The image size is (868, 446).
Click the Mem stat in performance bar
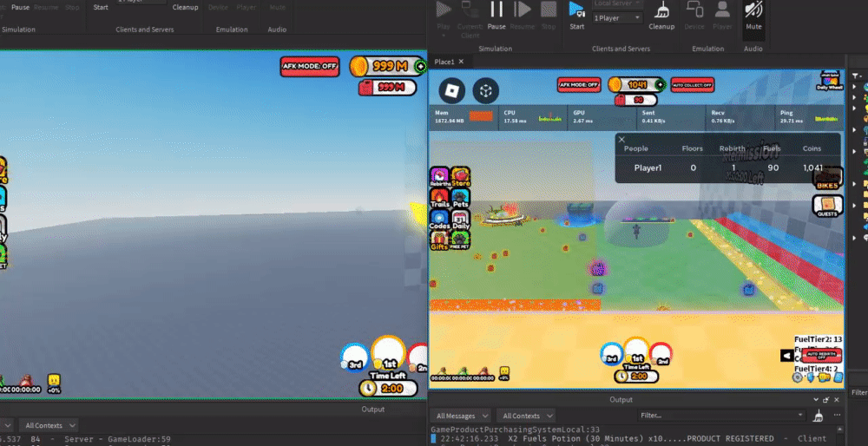point(464,116)
